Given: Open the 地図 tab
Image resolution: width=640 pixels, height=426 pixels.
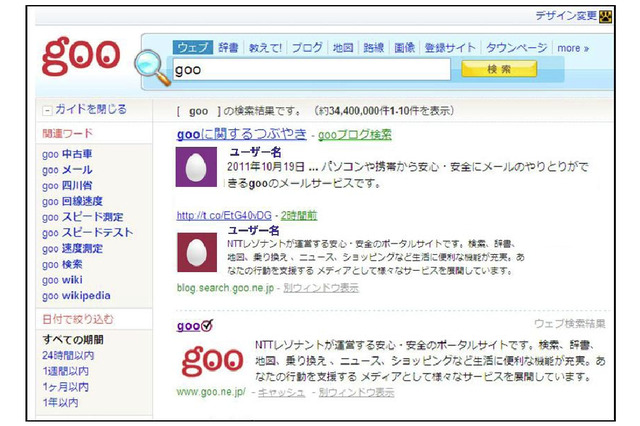Looking at the screenshot, I should point(343,48).
